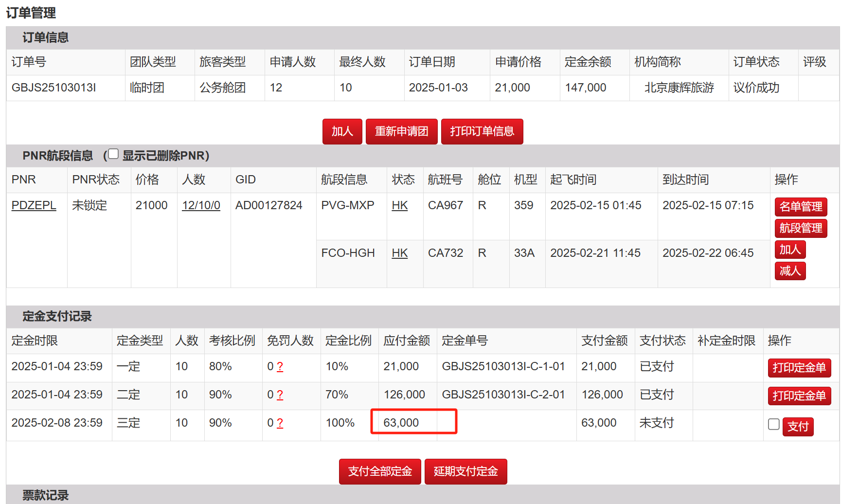Check the checkbox for unpaid 三定 deposit

point(773,424)
